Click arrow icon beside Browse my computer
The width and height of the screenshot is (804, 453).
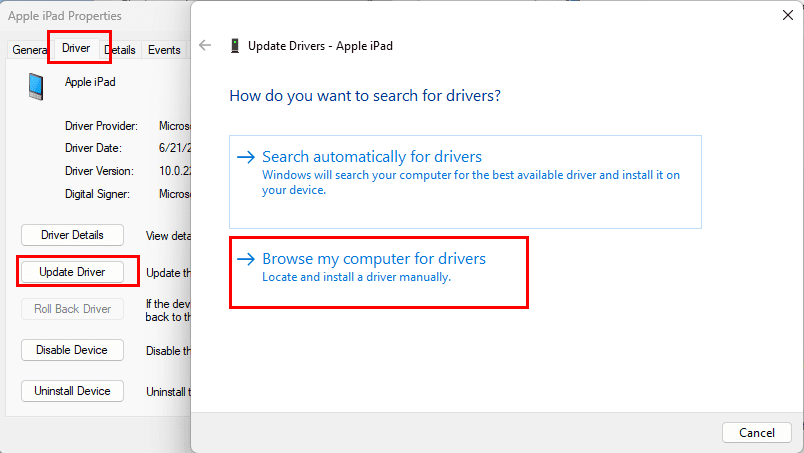tap(246, 259)
